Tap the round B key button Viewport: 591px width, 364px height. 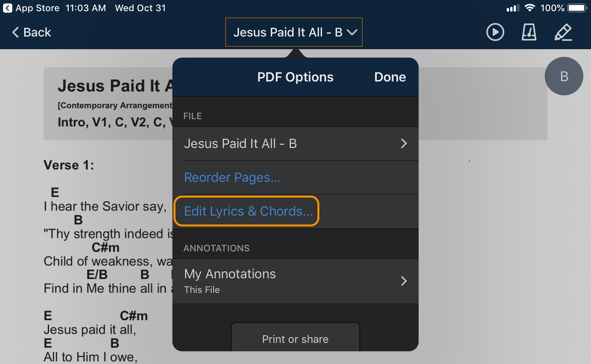[x=564, y=76]
